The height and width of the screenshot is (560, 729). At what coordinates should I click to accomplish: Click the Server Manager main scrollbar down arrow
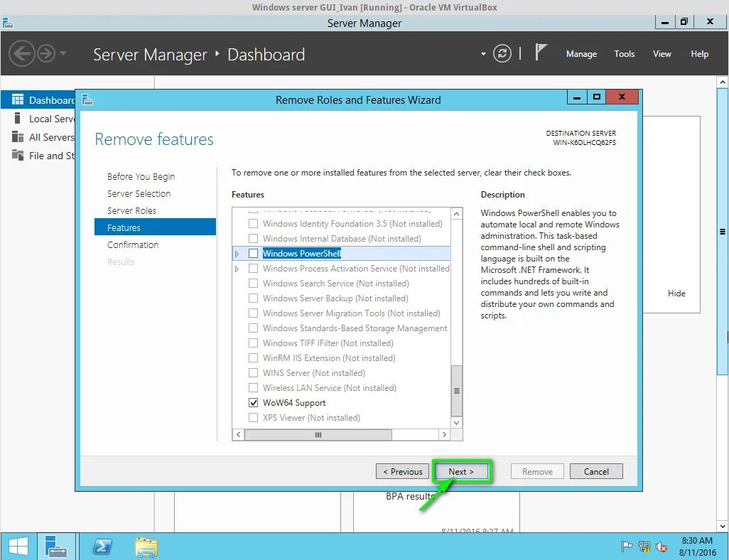(x=723, y=526)
